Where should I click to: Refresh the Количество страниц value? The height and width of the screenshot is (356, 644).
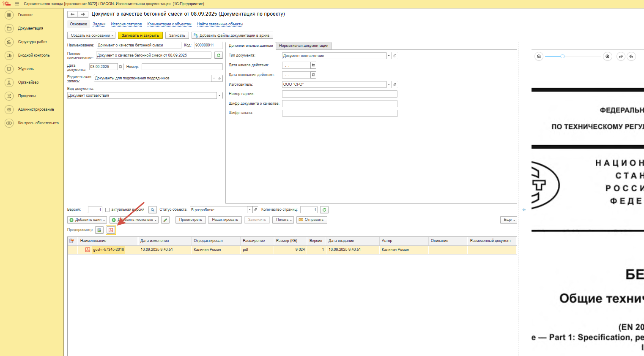click(x=324, y=210)
